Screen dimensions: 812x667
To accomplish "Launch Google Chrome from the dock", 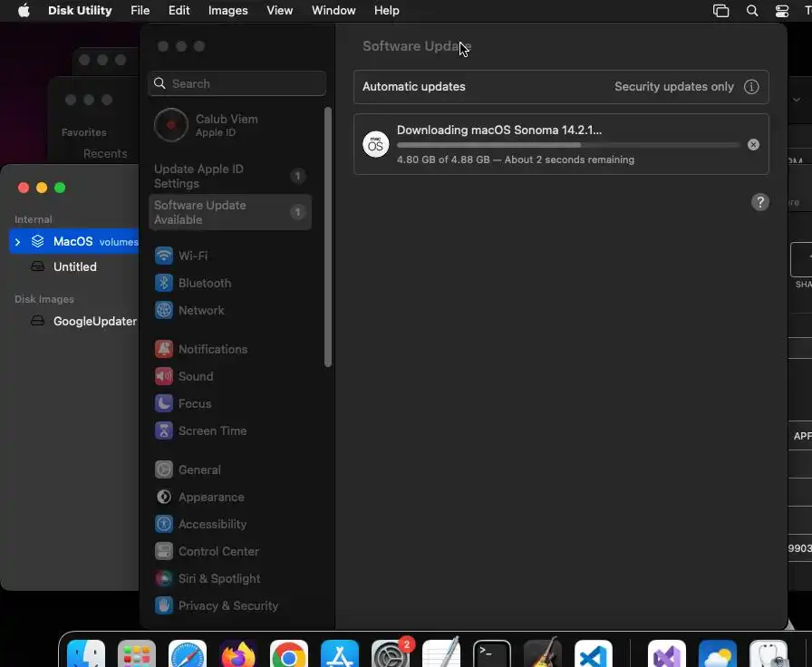I will coord(289,653).
